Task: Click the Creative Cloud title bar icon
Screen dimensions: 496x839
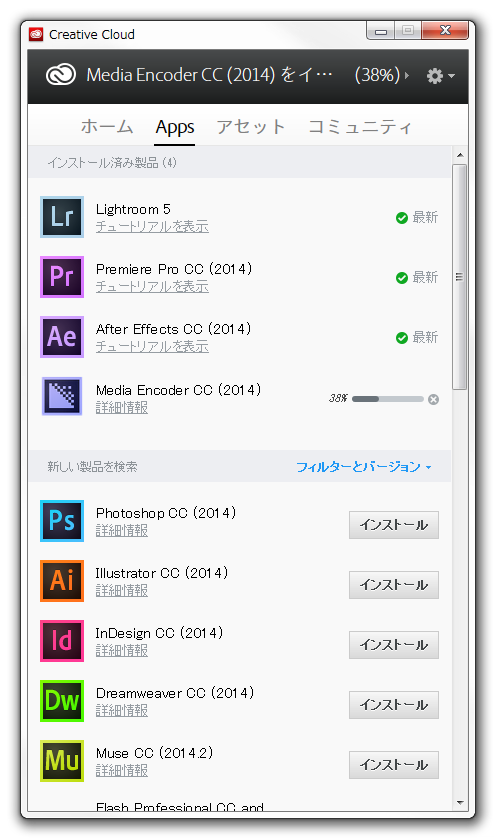Action: [x=36, y=34]
